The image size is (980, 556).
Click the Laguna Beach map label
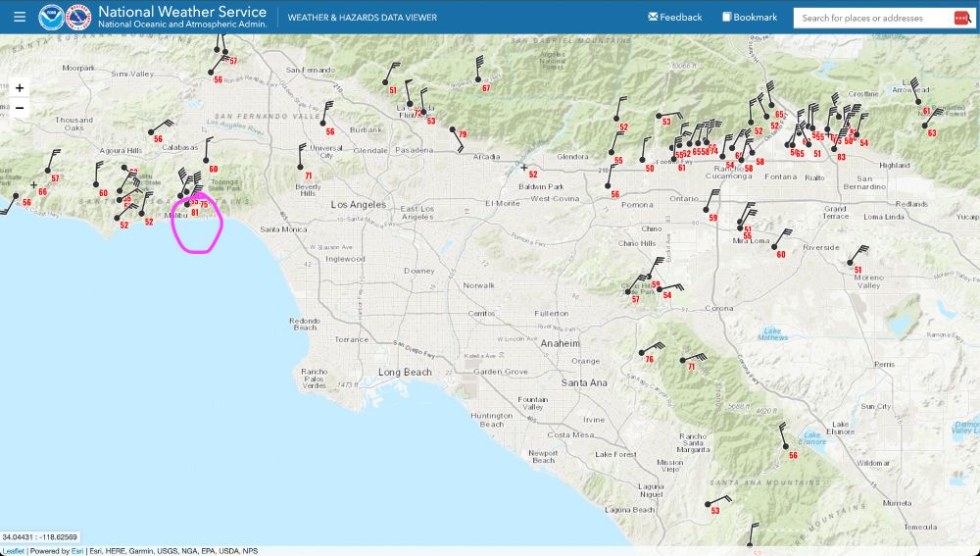[x=629, y=510]
